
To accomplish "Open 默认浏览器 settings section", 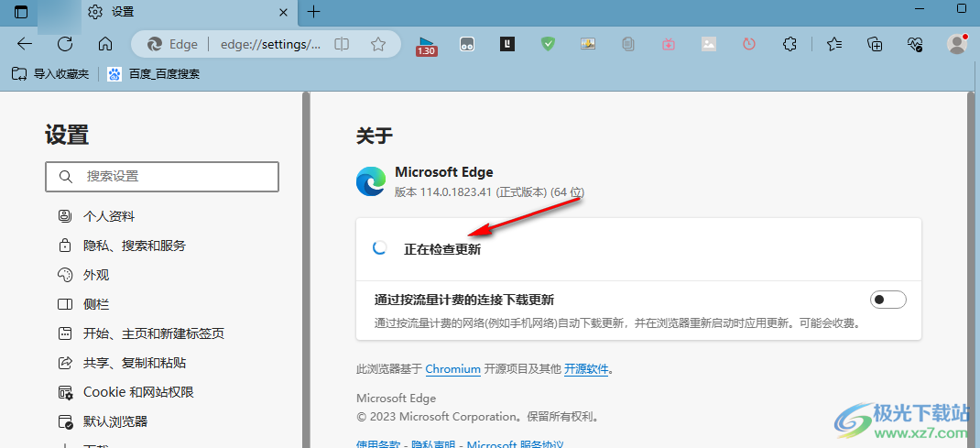I will click(x=103, y=421).
